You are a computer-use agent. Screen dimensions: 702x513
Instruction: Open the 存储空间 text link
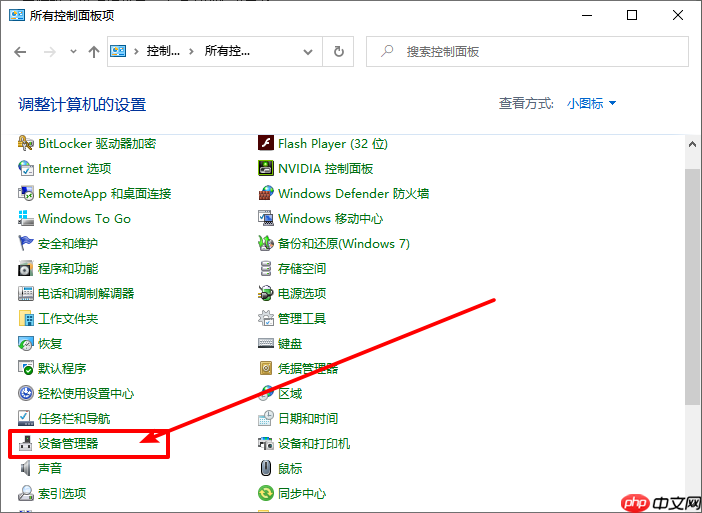(302, 269)
